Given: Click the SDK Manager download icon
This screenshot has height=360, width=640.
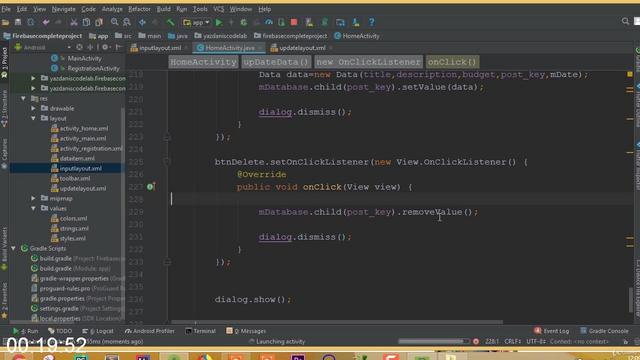Looking at the screenshot, I should click(x=356, y=22).
